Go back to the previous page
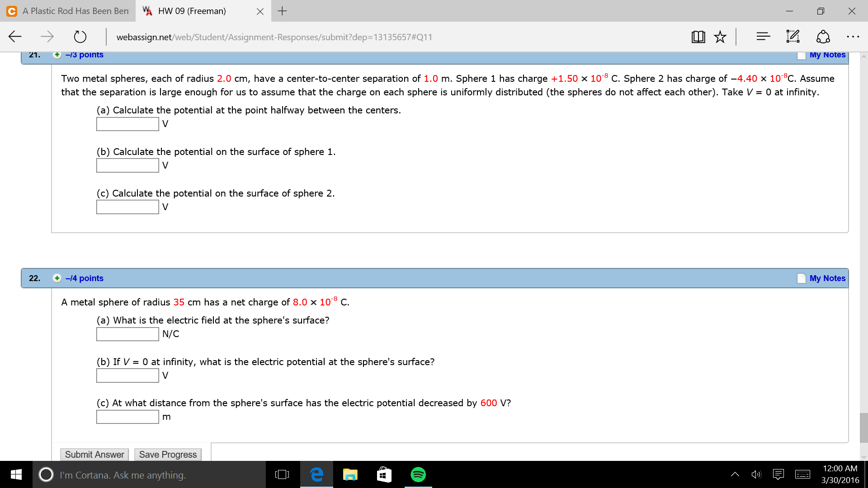 pos(15,37)
